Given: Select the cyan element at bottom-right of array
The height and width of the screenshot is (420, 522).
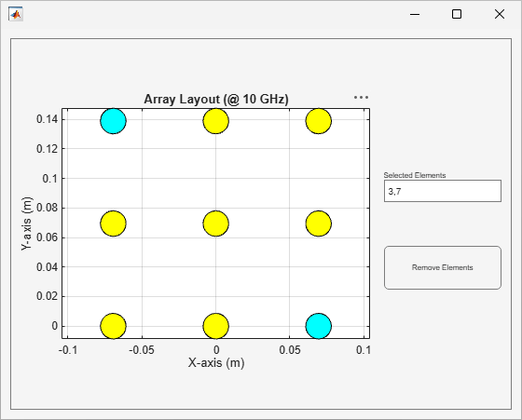Looking at the screenshot, I should tap(319, 326).
